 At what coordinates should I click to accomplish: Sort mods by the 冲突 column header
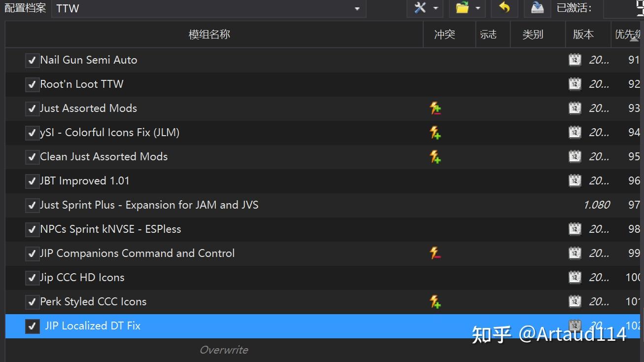444,34
